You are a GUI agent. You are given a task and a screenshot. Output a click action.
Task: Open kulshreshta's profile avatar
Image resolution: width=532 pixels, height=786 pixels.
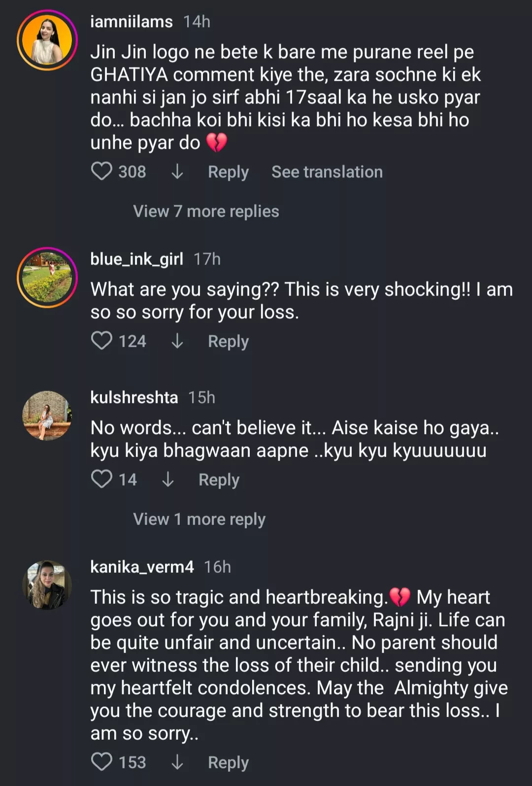click(x=47, y=416)
